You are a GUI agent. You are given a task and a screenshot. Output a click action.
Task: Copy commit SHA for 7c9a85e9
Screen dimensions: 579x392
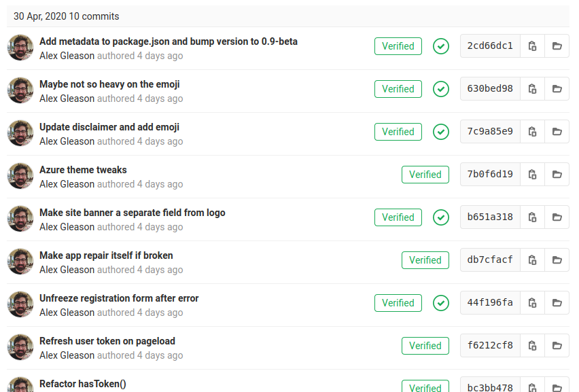[x=532, y=132]
